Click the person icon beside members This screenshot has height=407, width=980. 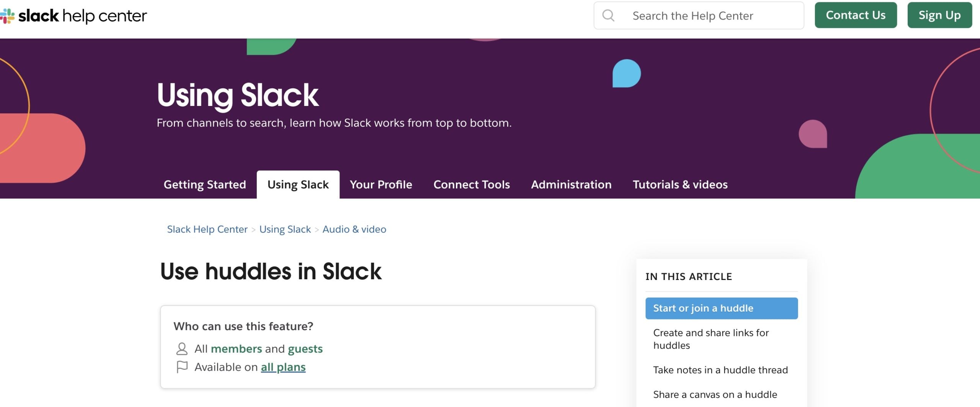click(182, 348)
